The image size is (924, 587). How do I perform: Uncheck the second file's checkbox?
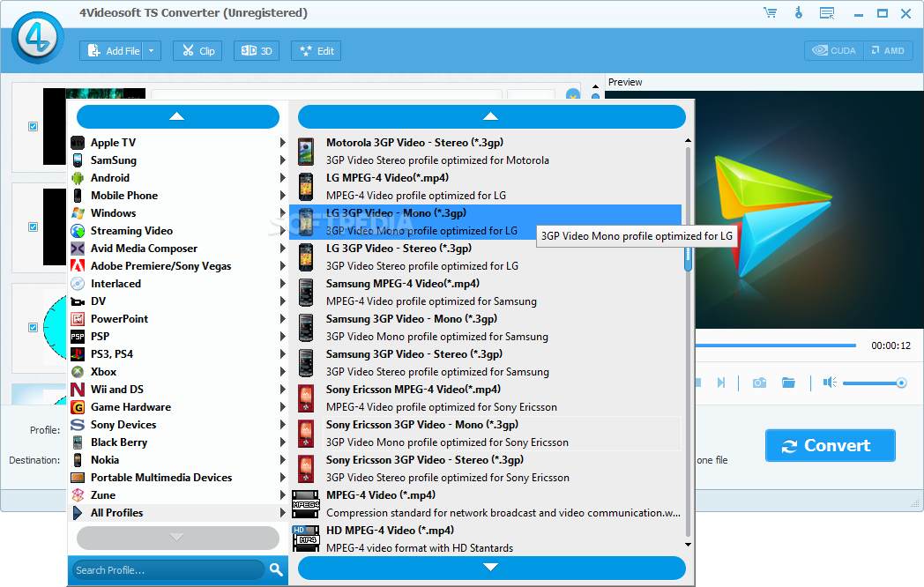pos(33,227)
